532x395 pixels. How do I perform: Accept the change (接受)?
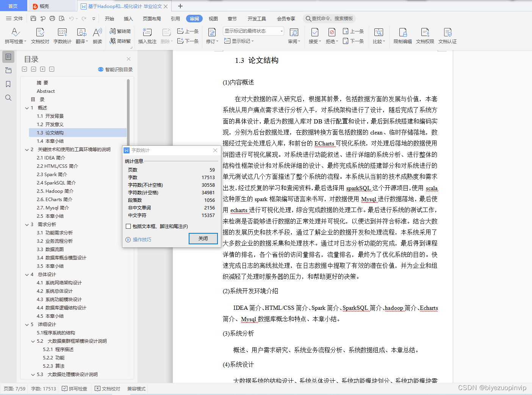pos(315,36)
